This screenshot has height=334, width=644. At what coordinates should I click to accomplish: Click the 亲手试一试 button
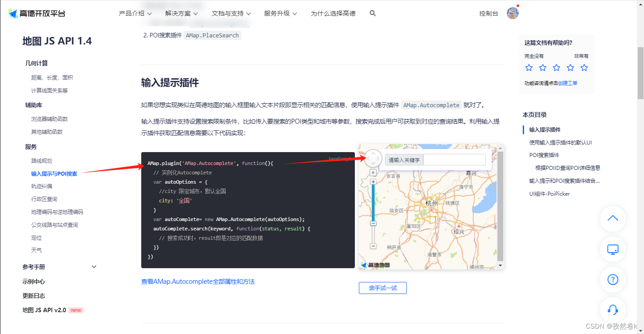coord(383,288)
